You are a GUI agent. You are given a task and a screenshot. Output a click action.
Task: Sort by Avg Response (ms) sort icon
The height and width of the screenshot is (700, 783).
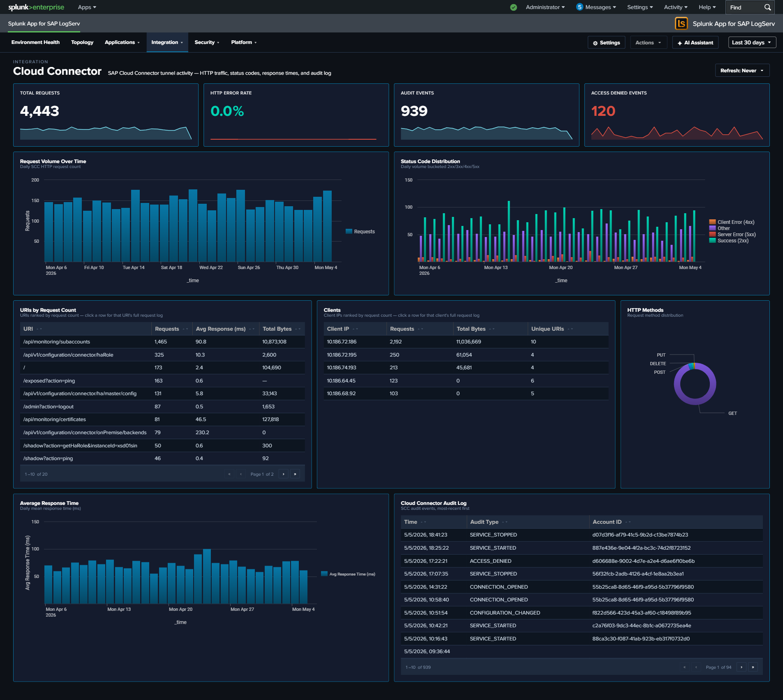point(252,329)
